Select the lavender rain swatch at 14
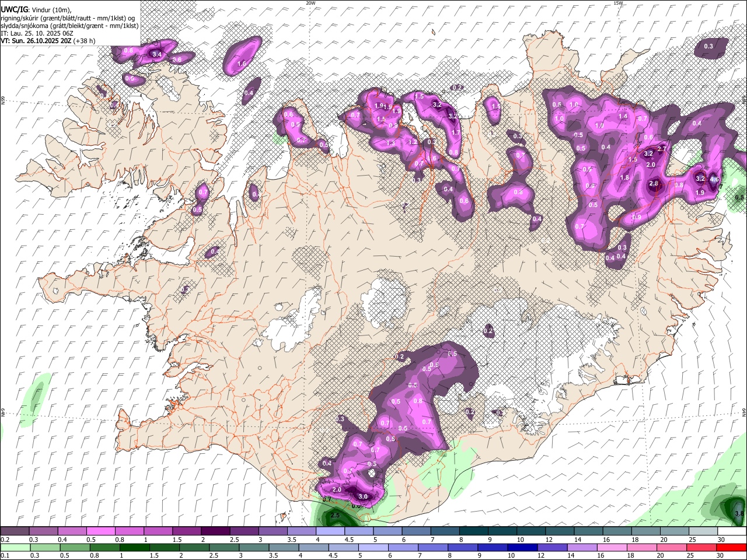The image size is (747, 560). click(x=582, y=547)
